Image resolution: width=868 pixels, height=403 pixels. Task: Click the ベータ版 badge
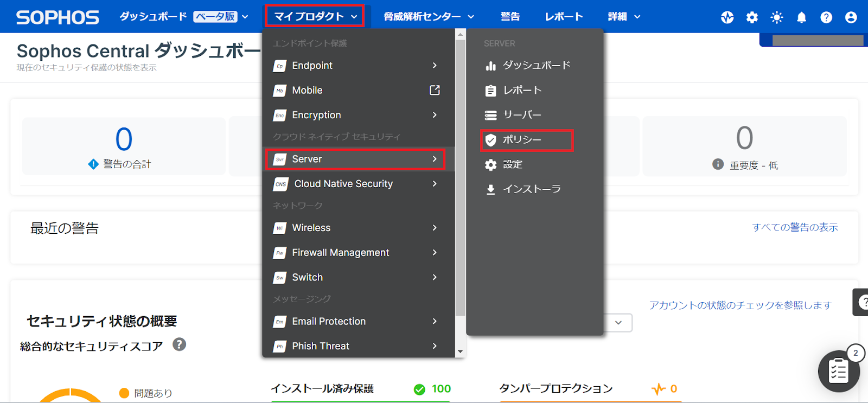tap(215, 17)
